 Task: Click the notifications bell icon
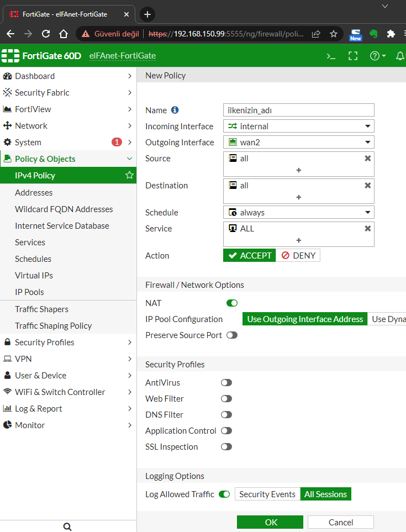tap(400, 56)
